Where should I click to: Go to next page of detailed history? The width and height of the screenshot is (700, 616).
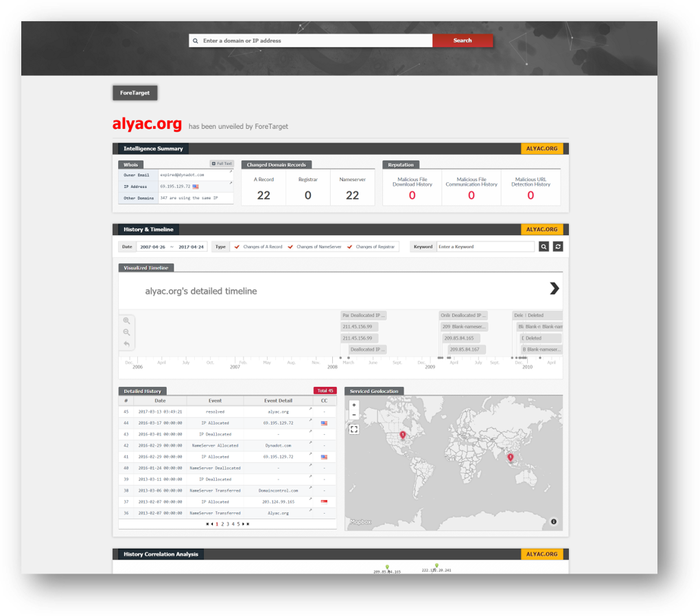(244, 524)
